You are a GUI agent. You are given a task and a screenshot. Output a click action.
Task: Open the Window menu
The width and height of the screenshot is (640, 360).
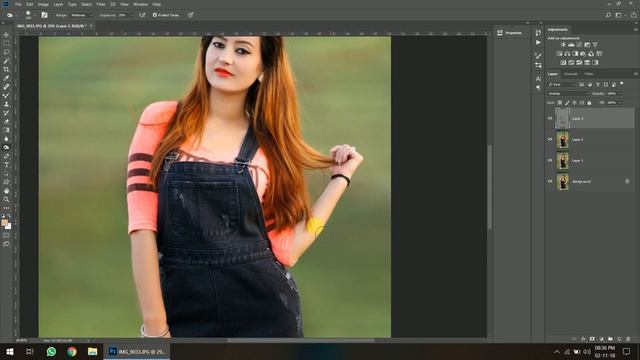click(x=141, y=4)
